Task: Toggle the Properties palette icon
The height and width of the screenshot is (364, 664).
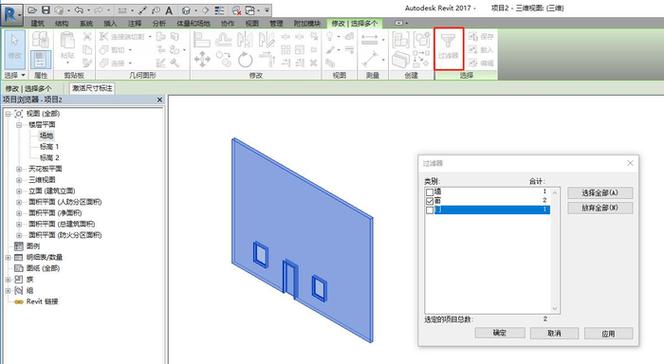Action: point(41,60)
